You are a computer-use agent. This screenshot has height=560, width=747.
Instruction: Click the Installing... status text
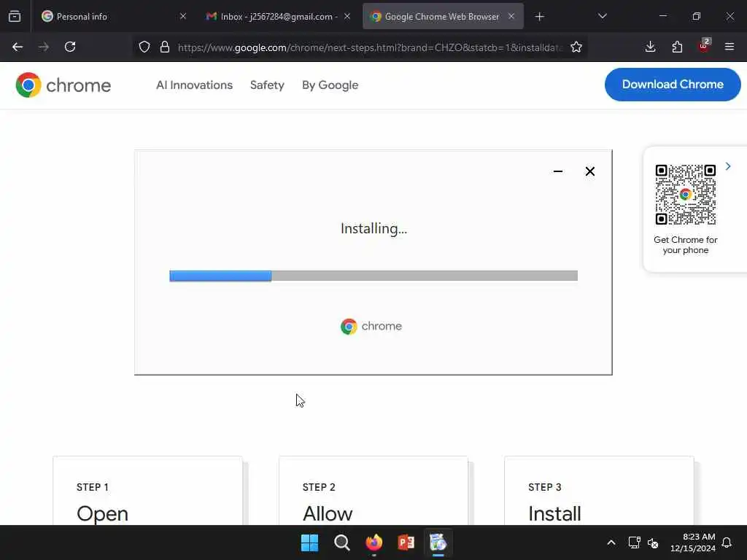374,228
